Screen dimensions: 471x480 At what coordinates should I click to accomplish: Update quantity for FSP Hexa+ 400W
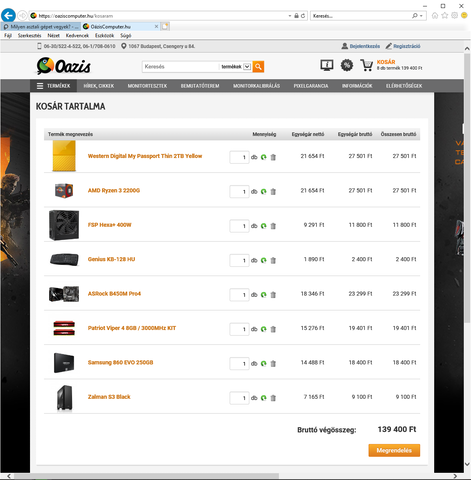pyautogui.click(x=264, y=226)
